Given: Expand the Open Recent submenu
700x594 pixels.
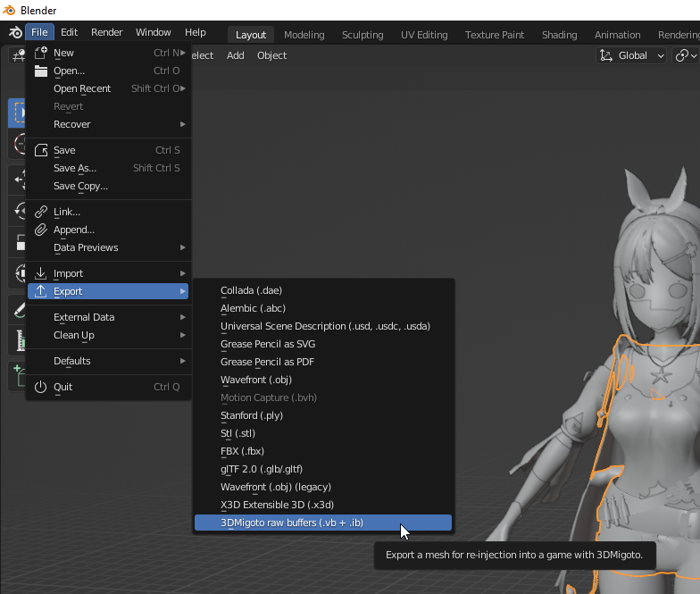Looking at the screenshot, I should [x=108, y=88].
